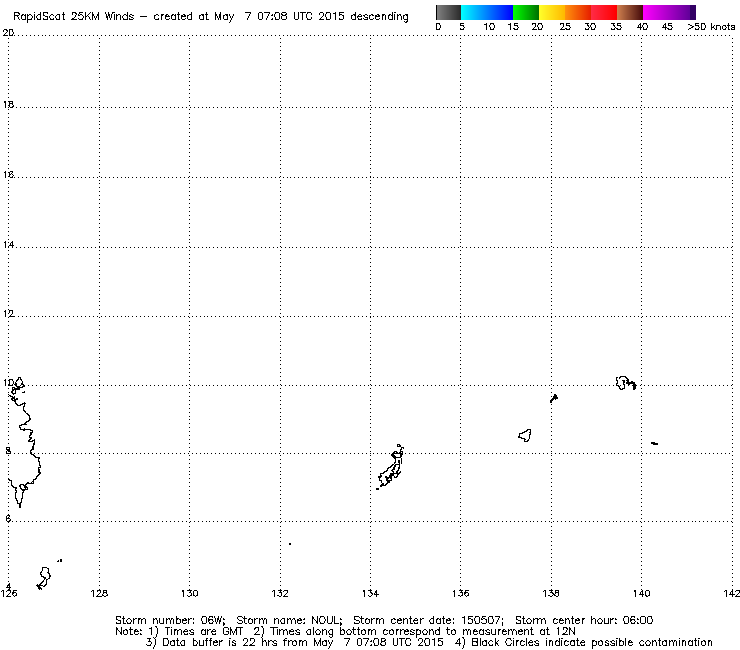Click the gray 0-5 knots legend color
740x650 pixels.
(448, 12)
